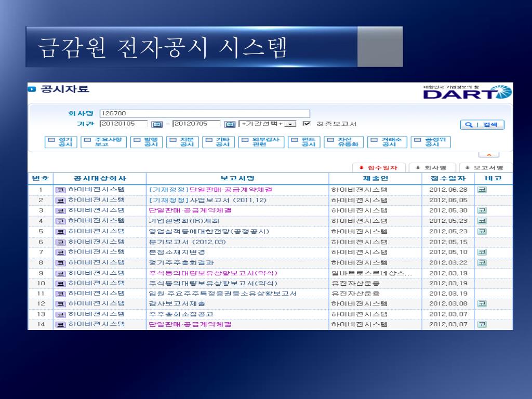532x399 pixels.
Task: Click the company icon in row 4
Action: (x=60, y=221)
